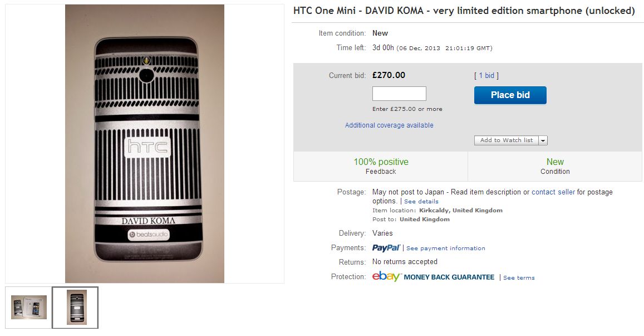Open the 1 bid history link

click(486, 76)
